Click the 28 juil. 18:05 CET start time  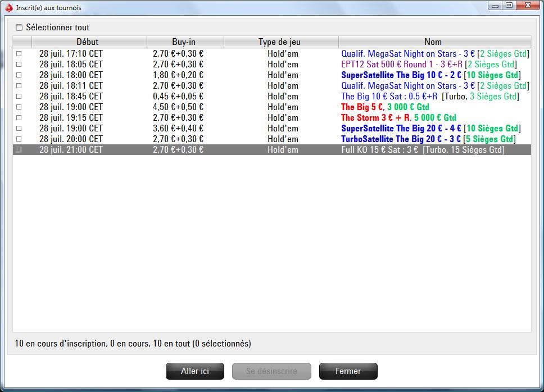pyautogui.click(x=71, y=65)
